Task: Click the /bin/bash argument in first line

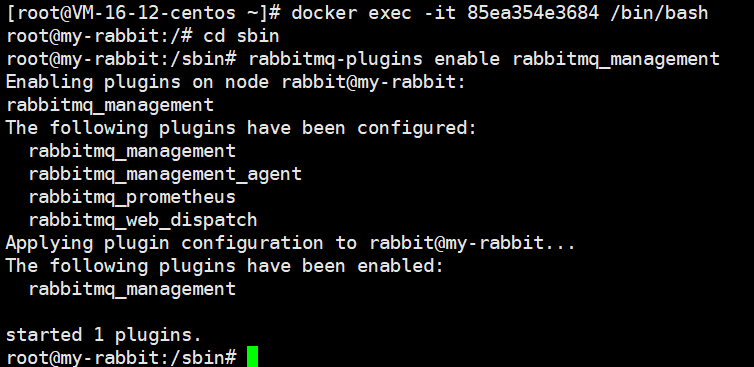Action: [x=659, y=13]
